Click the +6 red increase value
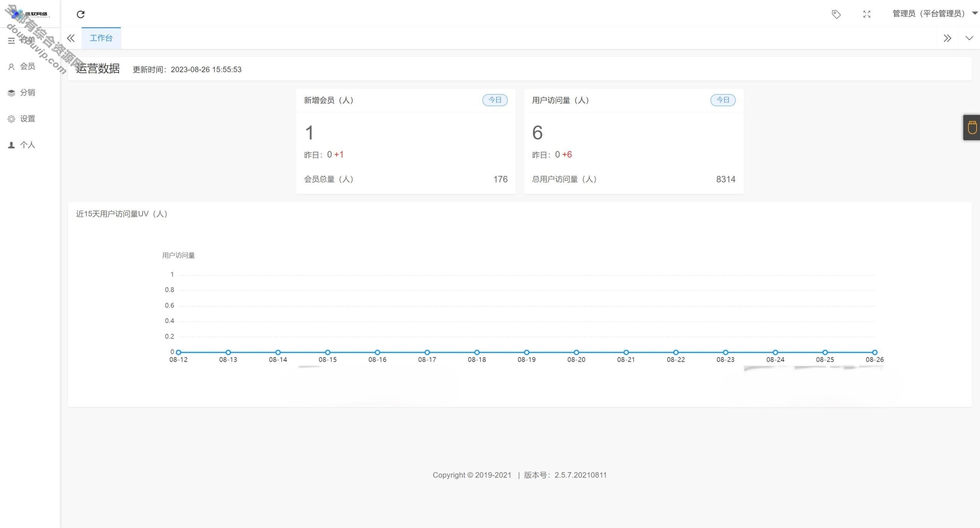 click(x=567, y=155)
